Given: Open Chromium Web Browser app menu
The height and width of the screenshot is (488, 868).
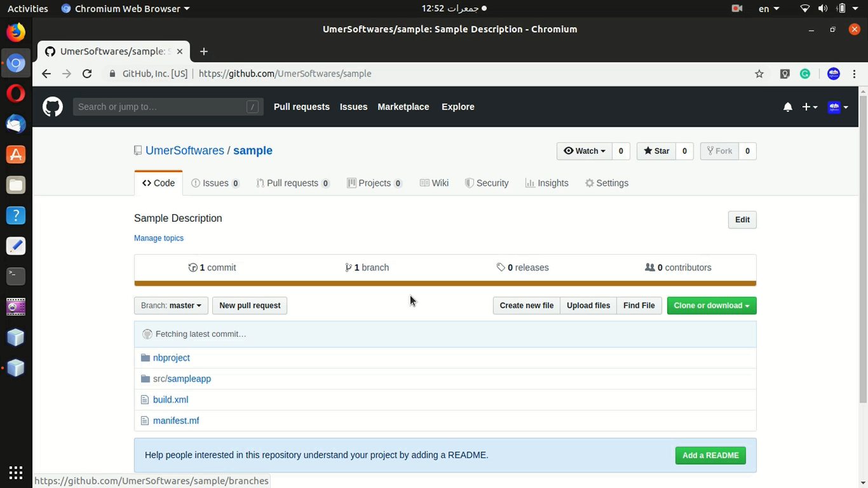Looking at the screenshot, I should pyautogui.click(x=125, y=8).
